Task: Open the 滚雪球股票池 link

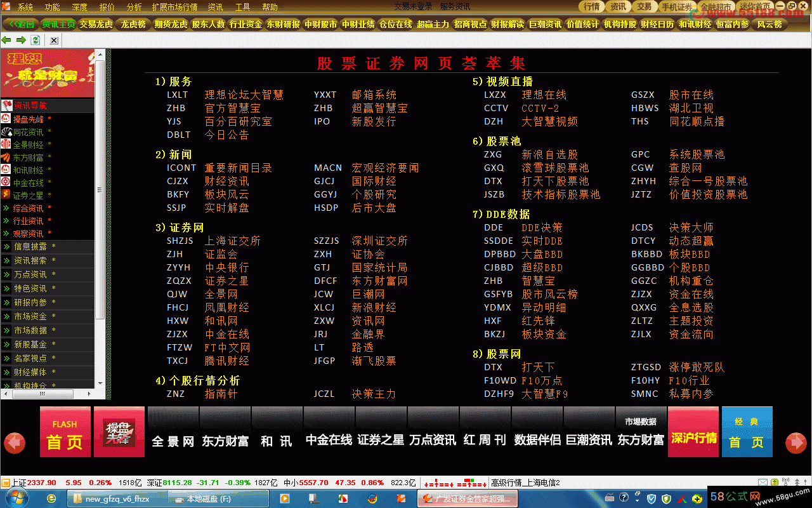Action: coord(555,168)
